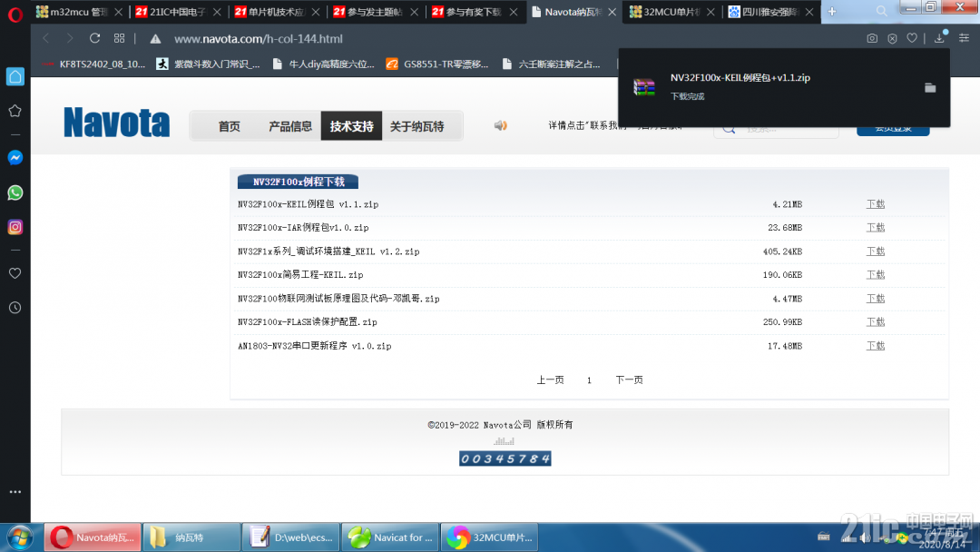
Task: Add page to bookmarks heart icon
Action: click(x=913, y=38)
